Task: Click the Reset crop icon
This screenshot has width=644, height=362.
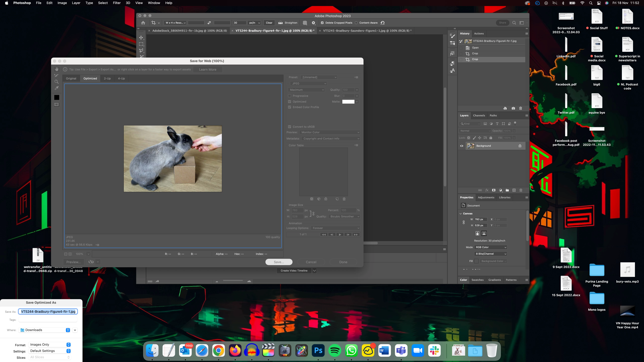Action: tap(383, 23)
